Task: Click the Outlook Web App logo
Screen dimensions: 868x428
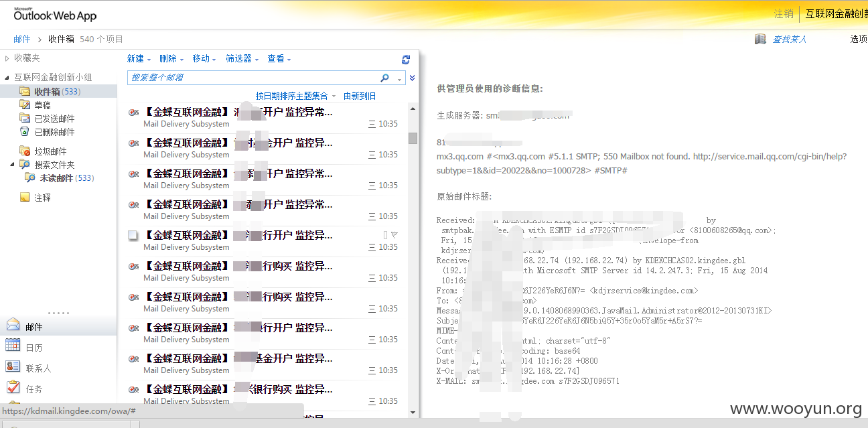Action: click(55, 14)
